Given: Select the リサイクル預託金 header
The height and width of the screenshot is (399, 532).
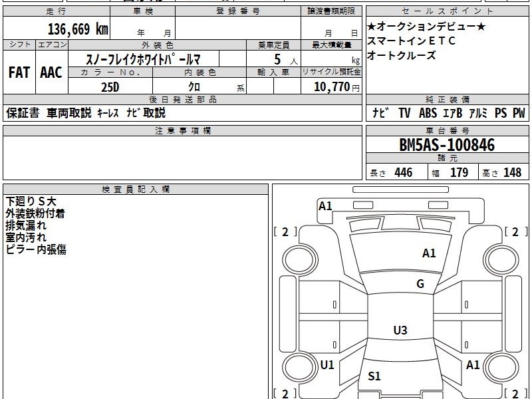Looking at the screenshot, I should click(x=331, y=72).
